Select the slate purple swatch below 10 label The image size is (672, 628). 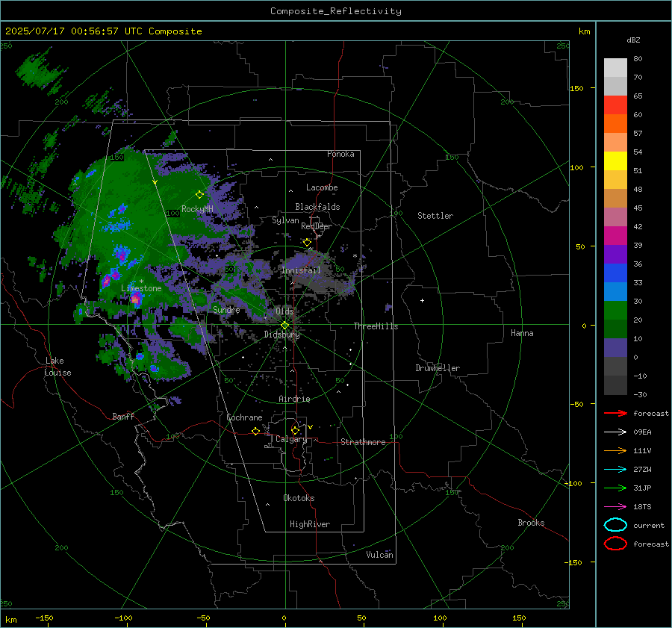click(615, 348)
